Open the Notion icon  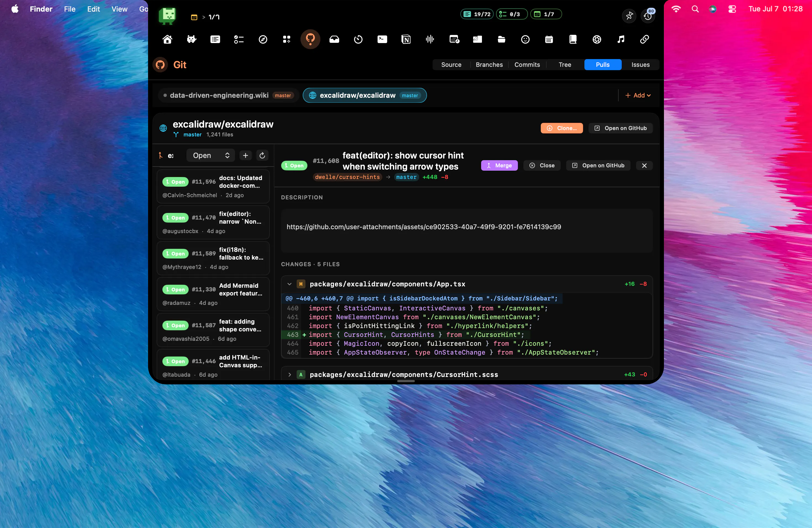tap(406, 39)
